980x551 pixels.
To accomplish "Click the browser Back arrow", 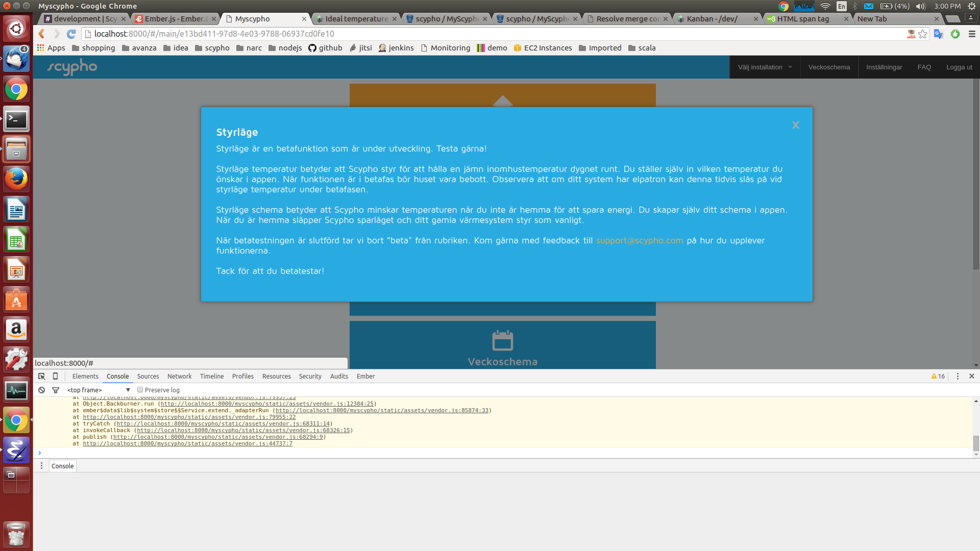I will pos(42,34).
